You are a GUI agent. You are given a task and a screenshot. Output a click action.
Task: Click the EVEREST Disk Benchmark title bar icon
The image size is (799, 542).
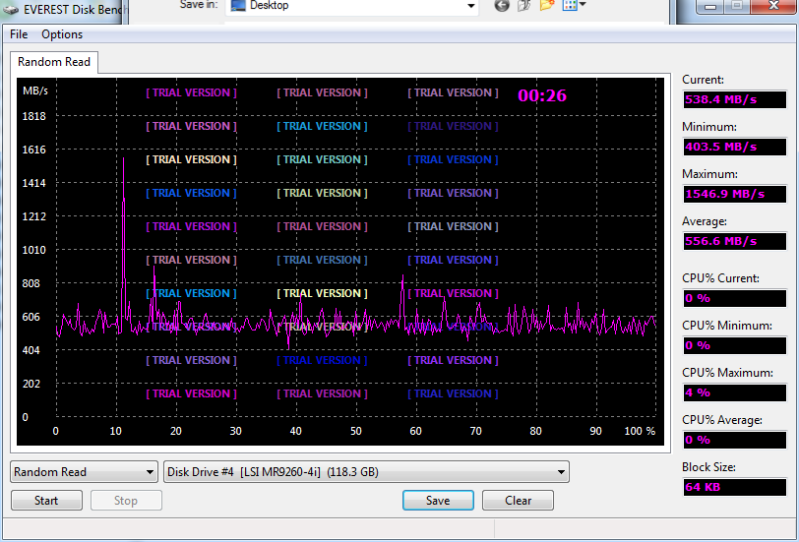point(10,9)
